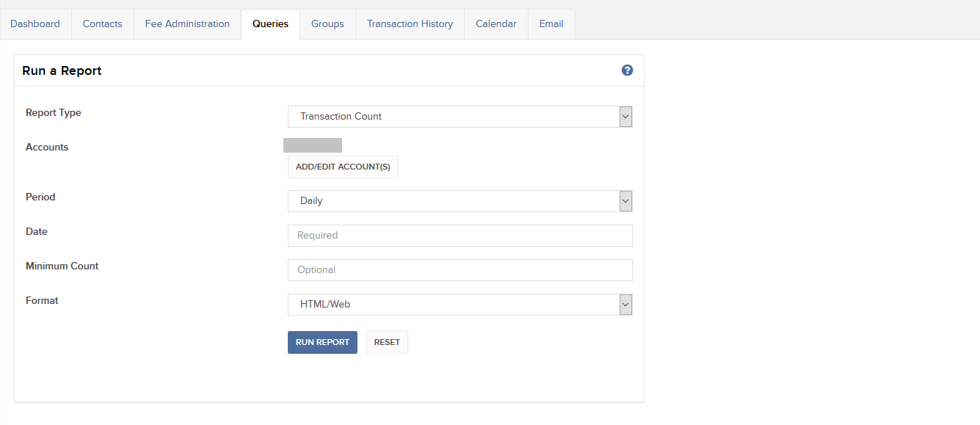This screenshot has height=425, width=980.
Task: Switch to the Calendar tab
Action: [x=496, y=24]
